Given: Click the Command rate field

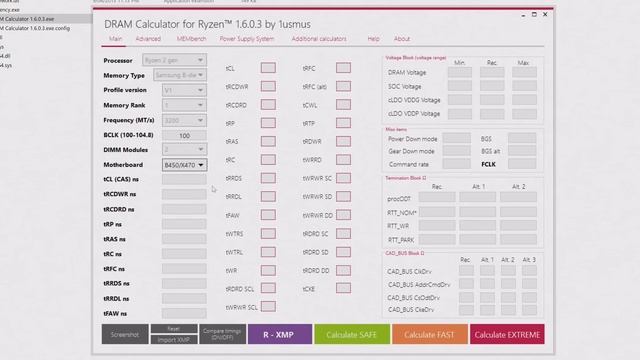Looking at the screenshot, I should 457,164.
